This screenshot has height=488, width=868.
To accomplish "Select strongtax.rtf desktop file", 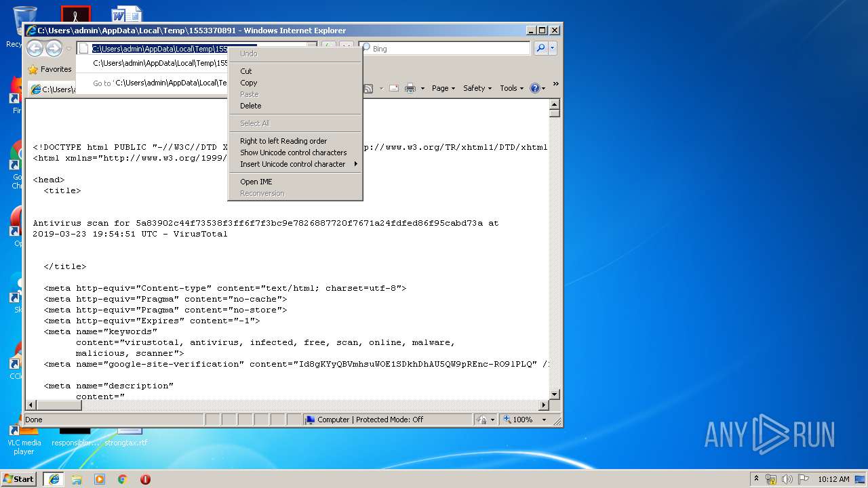I will [x=126, y=442].
